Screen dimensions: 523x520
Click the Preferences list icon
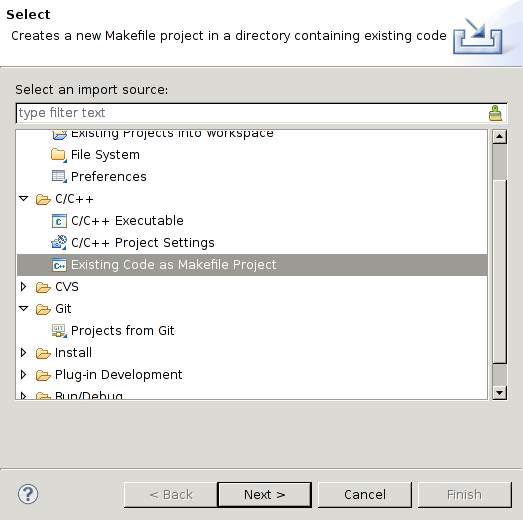pos(59,177)
